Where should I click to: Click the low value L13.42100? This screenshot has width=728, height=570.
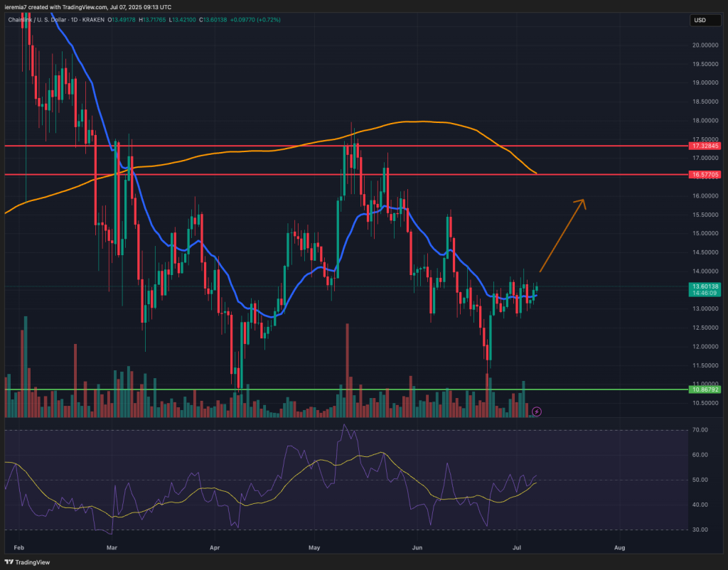(184, 20)
